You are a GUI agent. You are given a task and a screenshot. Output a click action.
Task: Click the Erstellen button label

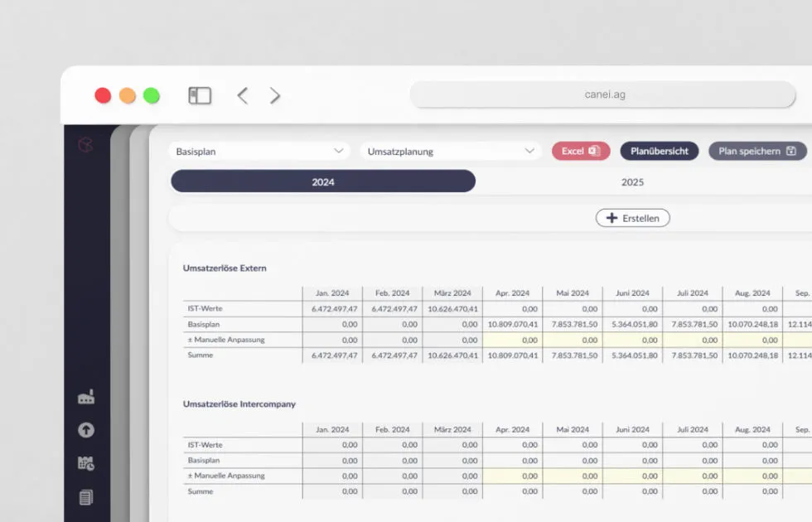640,218
